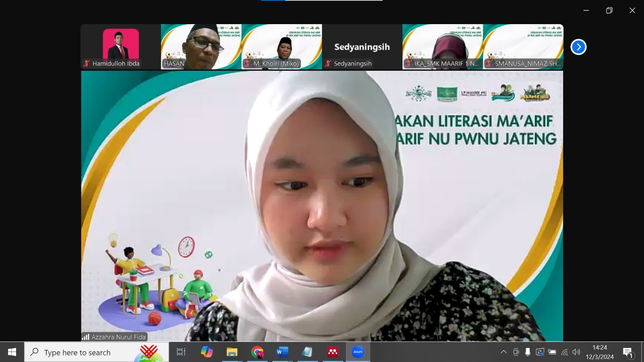Click the microphone tray icon
Viewport: 644px width, 362px height.
(528, 352)
